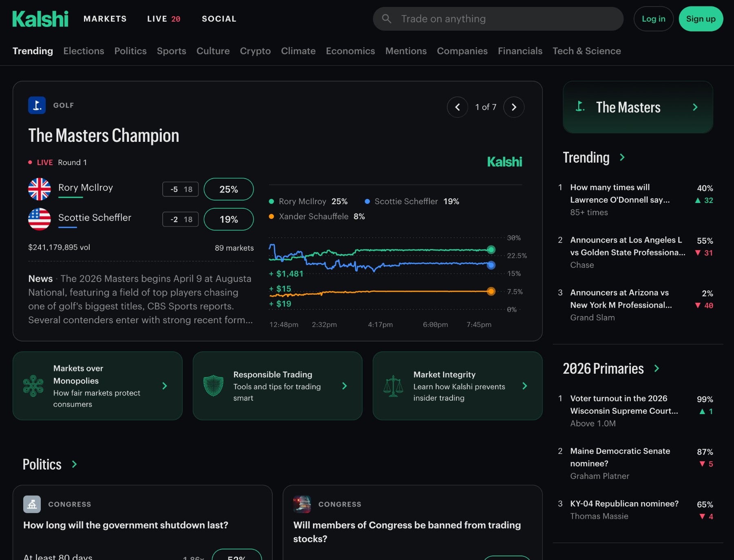This screenshot has height=560, width=734.
Task: Expand the Trending section chevron
Action: click(x=622, y=157)
